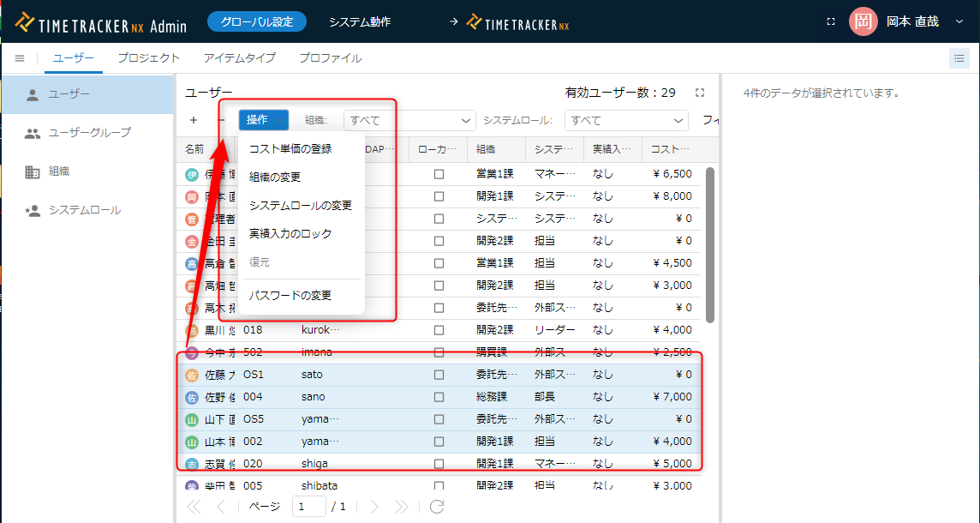The height and width of the screenshot is (523, 980).
Task: Tick the checkbox in the first user row
Action: click(439, 174)
